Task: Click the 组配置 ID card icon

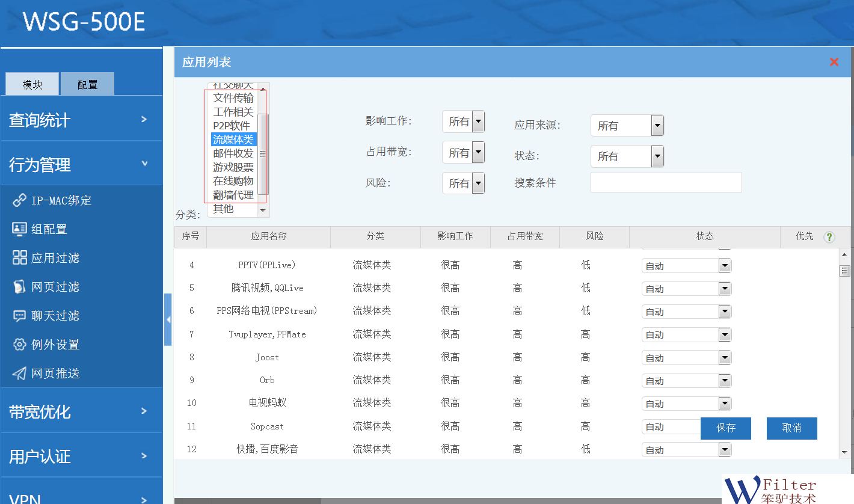Action: coord(19,229)
